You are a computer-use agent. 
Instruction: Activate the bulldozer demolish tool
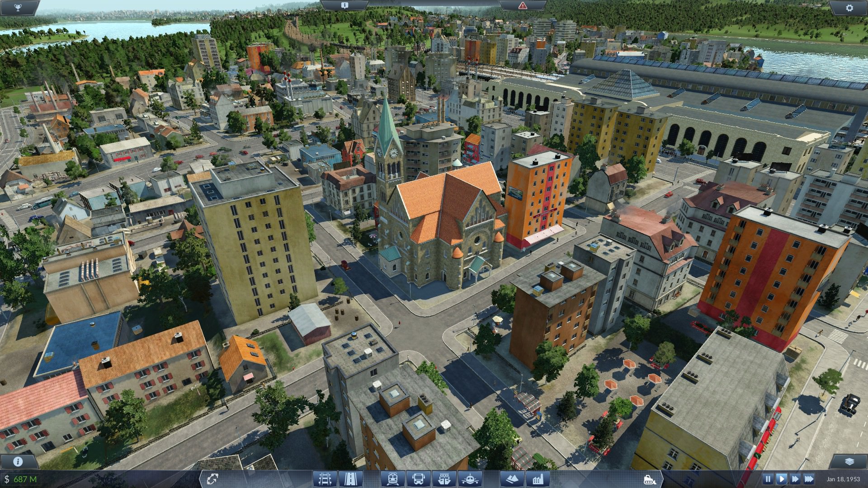(x=649, y=479)
